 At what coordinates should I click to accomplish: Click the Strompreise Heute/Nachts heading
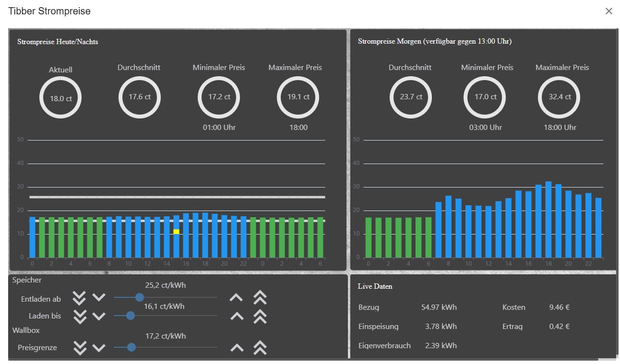click(x=58, y=42)
